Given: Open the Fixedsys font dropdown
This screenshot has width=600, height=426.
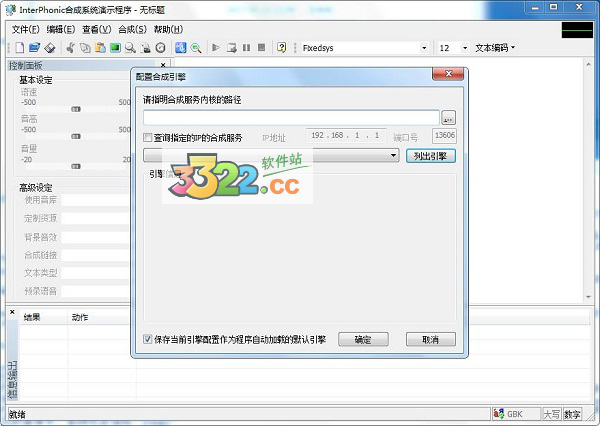Looking at the screenshot, I should [424, 48].
